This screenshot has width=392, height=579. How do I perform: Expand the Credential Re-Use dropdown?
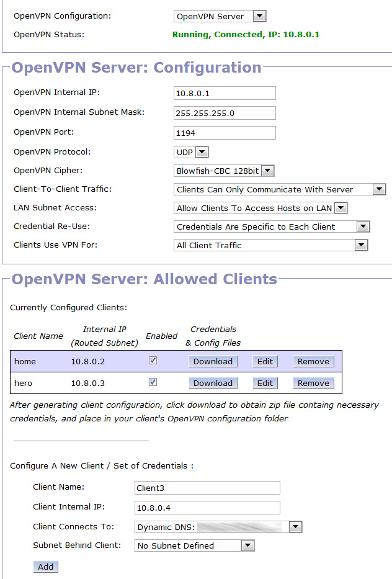272,227
